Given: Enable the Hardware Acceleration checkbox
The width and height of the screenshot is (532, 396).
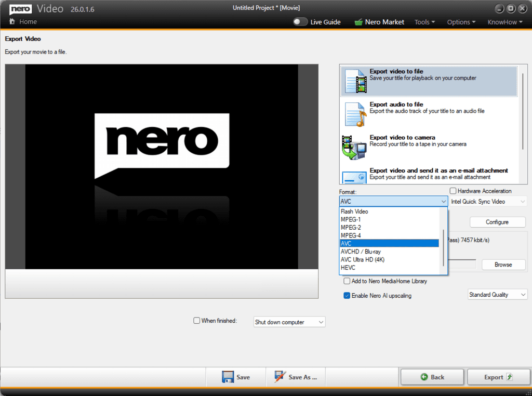Looking at the screenshot, I should point(453,191).
